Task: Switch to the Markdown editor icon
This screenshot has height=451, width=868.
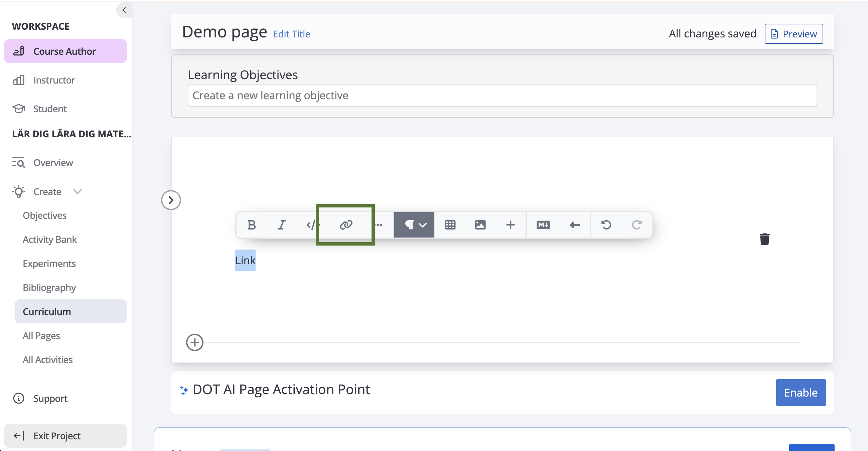Action: point(543,224)
